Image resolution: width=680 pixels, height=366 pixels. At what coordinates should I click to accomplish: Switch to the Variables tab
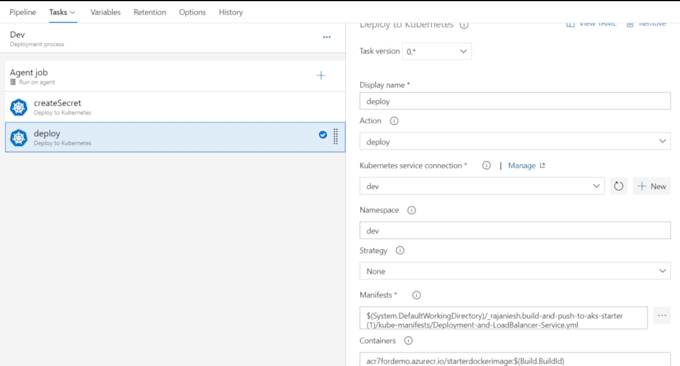coord(105,12)
